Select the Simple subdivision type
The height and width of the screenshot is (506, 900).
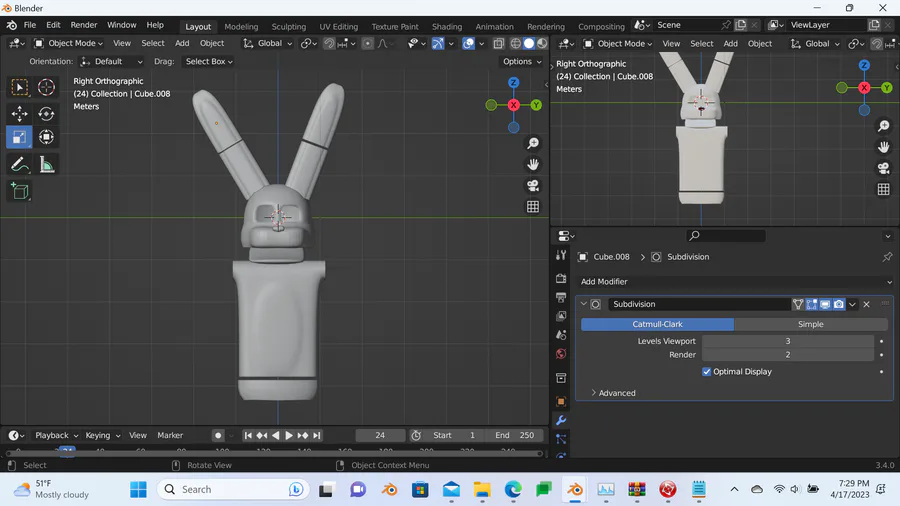810,324
